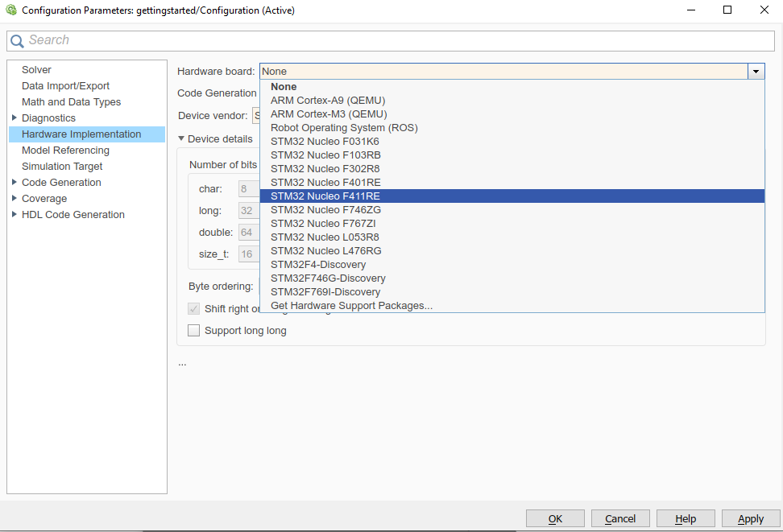
Task: Select Hardware Implementation in the sidebar
Action: click(87, 134)
